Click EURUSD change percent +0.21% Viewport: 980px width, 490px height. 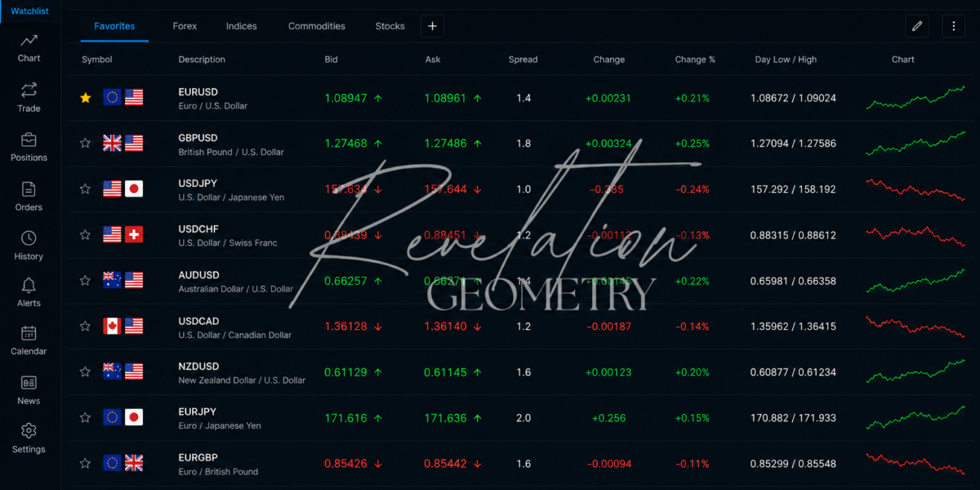[693, 98]
